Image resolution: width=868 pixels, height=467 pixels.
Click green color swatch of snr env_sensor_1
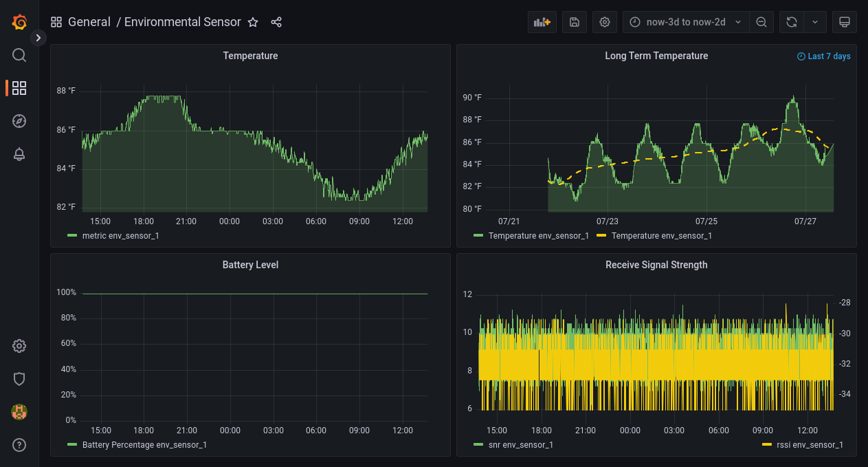pos(478,445)
